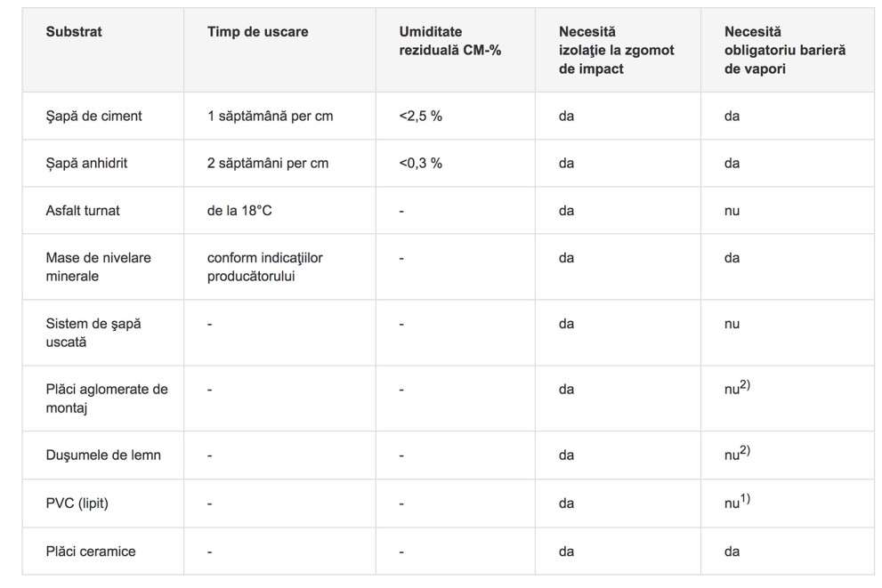Click Necesită izolaţie la zgomot de impact header

click(616, 50)
